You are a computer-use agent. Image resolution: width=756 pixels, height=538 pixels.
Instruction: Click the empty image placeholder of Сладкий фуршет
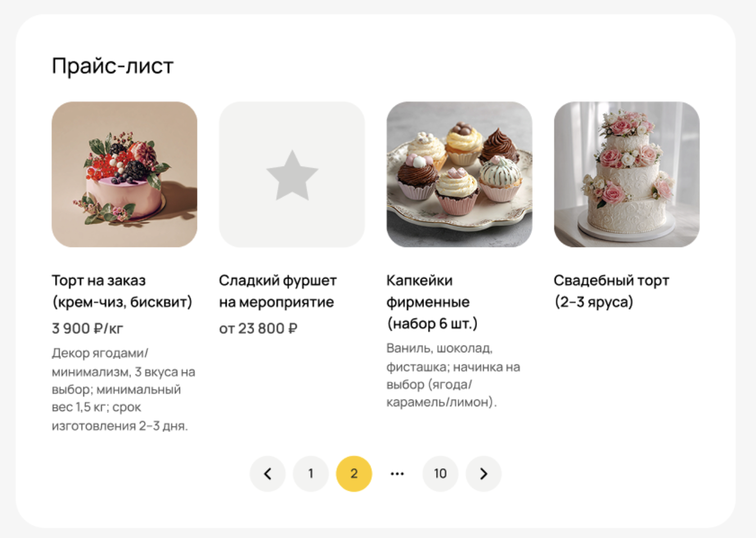292,174
